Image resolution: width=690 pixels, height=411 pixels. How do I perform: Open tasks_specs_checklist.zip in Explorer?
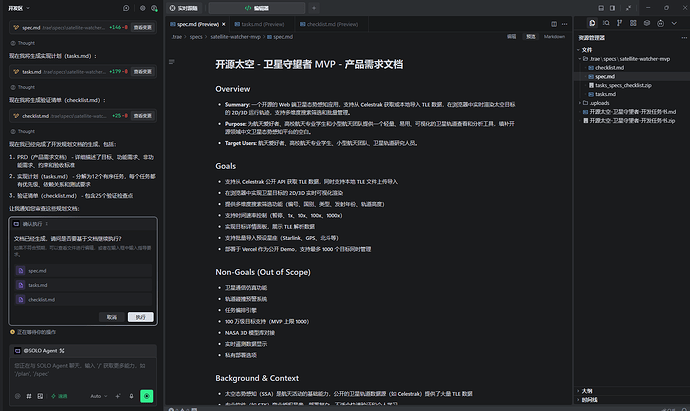[x=623, y=85]
